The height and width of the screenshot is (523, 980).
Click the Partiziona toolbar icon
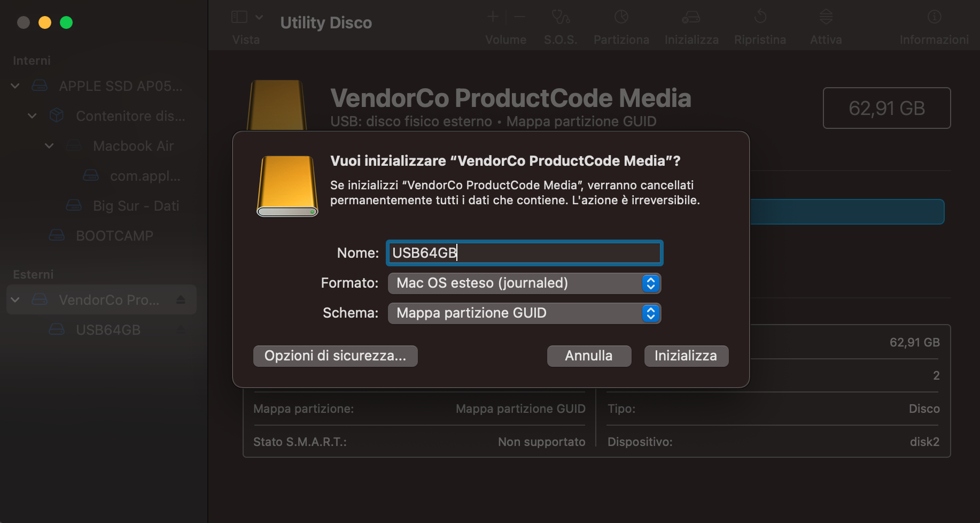point(621,18)
